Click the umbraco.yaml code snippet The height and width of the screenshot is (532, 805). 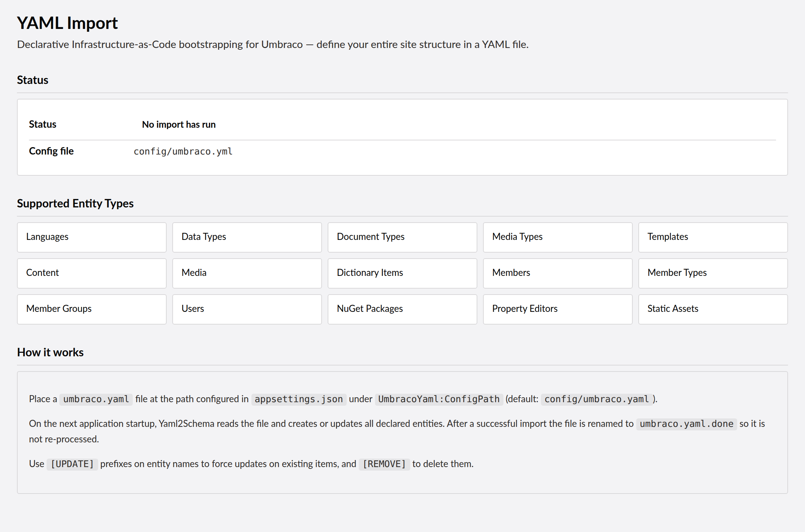pos(96,399)
